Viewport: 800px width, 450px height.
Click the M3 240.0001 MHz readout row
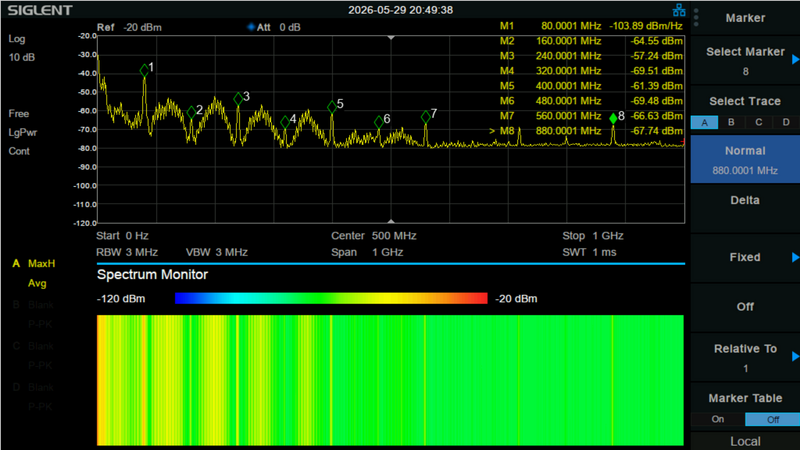click(x=591, y=56)
